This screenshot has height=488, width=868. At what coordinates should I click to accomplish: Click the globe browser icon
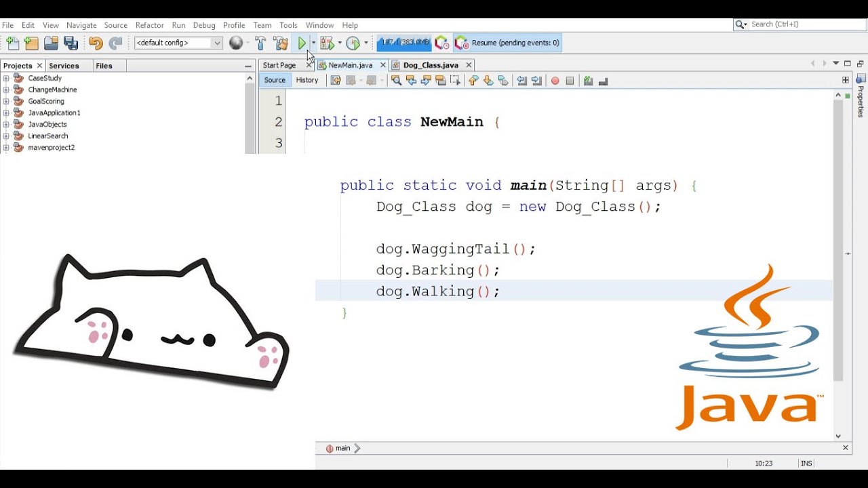235,43
